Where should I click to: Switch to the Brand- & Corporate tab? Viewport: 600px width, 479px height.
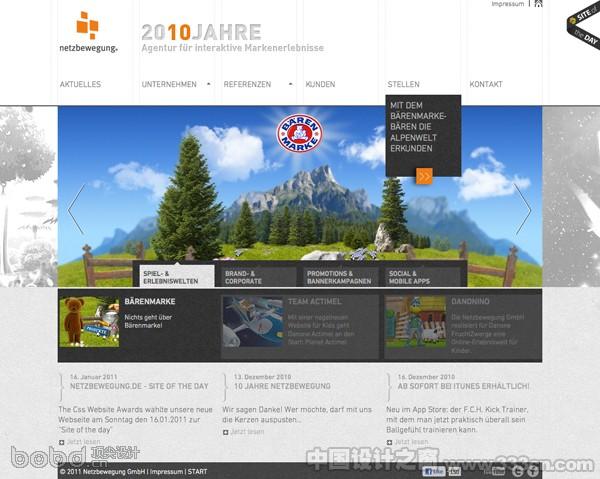259,277
